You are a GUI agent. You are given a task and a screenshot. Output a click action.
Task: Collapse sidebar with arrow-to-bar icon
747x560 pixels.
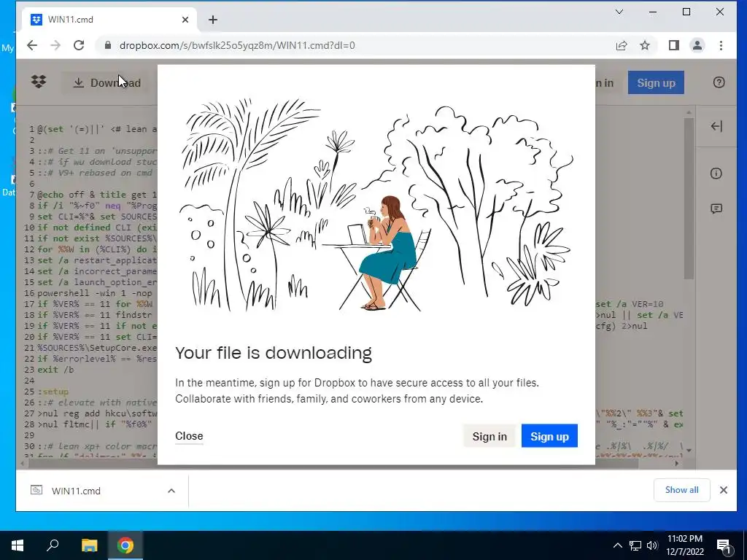pos(716,126)
